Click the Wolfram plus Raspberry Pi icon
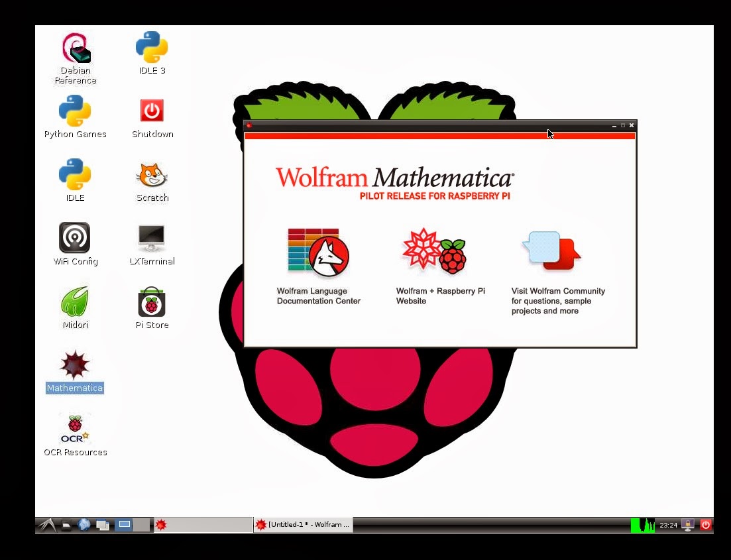This screenshot has width=731, height=560. [434, 251]
